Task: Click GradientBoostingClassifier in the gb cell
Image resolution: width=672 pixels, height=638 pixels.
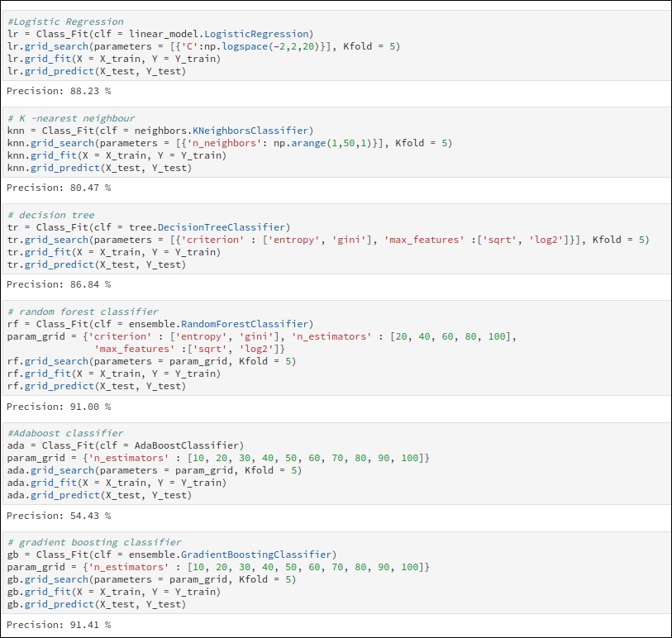Action: pos(256,555)
